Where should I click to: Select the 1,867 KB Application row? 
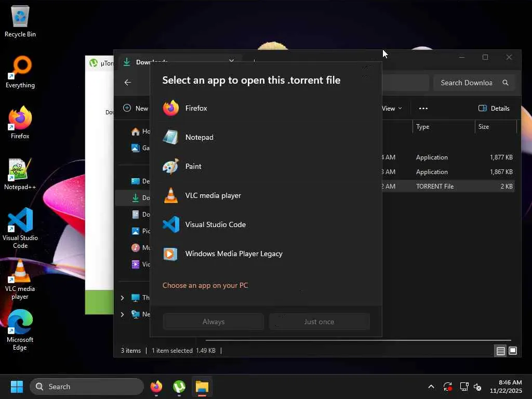[448, 172]
